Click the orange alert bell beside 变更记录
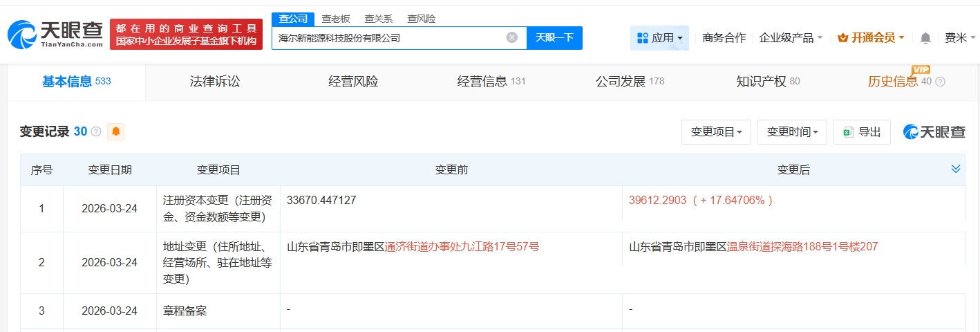This screenshot has width=980, height=332. (115, 131)
